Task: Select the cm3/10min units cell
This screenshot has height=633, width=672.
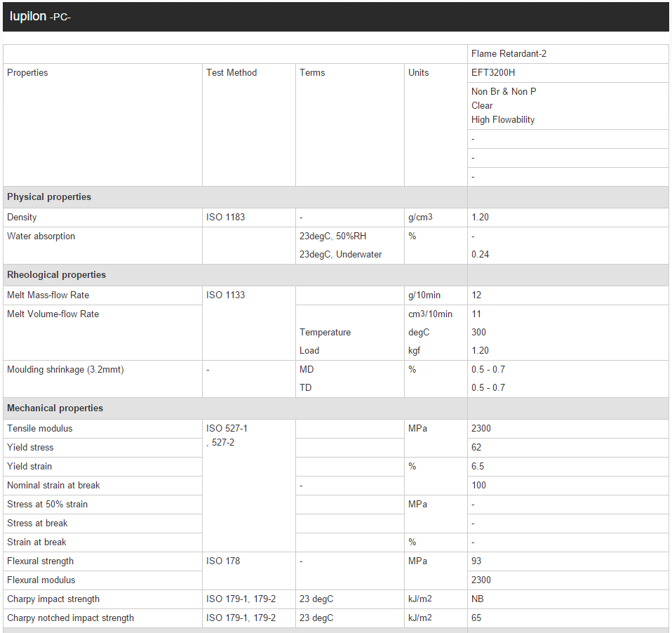Action: [430, 314]
